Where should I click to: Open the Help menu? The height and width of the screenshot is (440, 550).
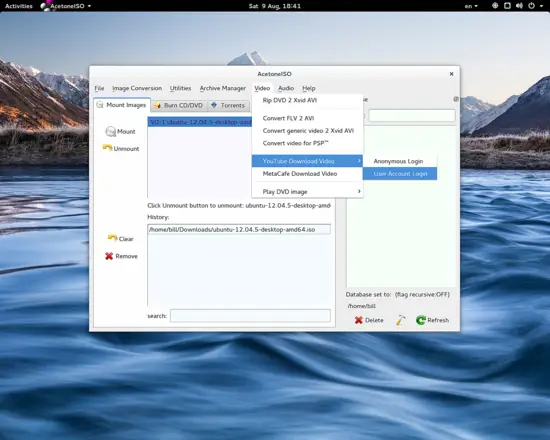click(309, 88)
